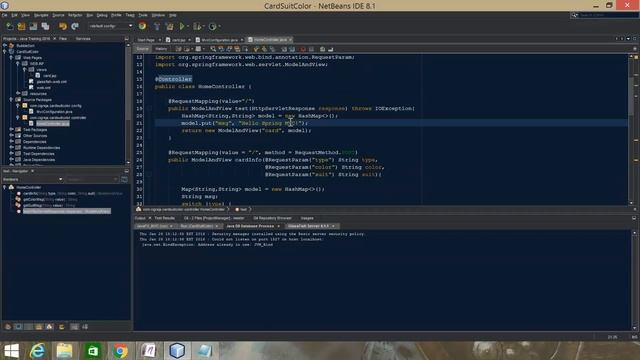Open the Run Project dropdown arrow
This screenshot has width=640, height=360.
pos(187,27)
